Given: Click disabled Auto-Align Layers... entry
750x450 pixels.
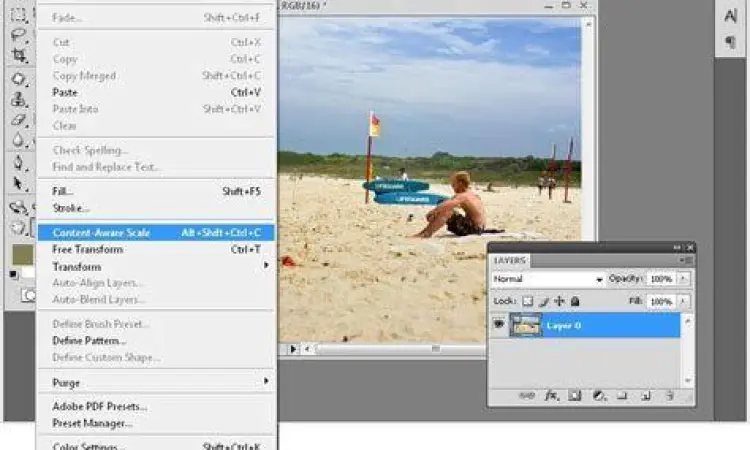Looking at the screenshot, I should [x=156, y=283].
